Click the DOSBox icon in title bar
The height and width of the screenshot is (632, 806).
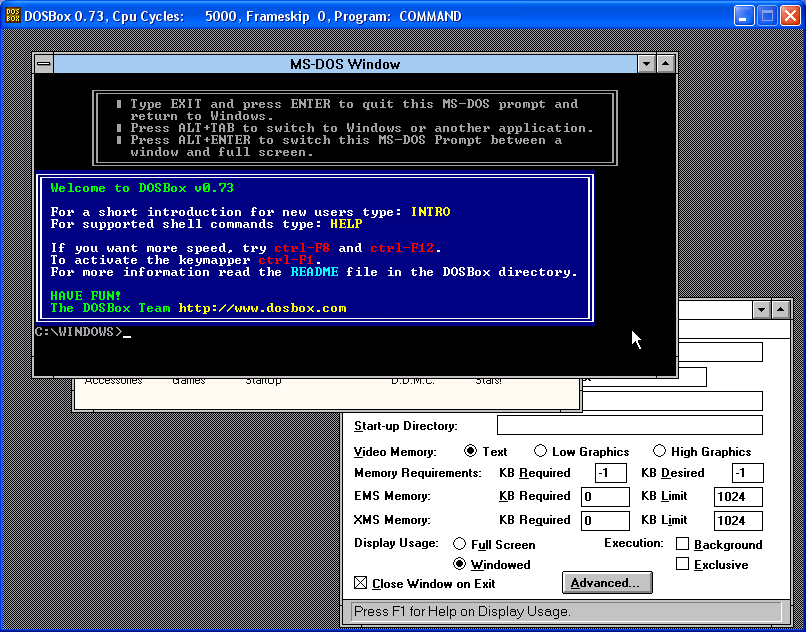[x=13, y=16]
